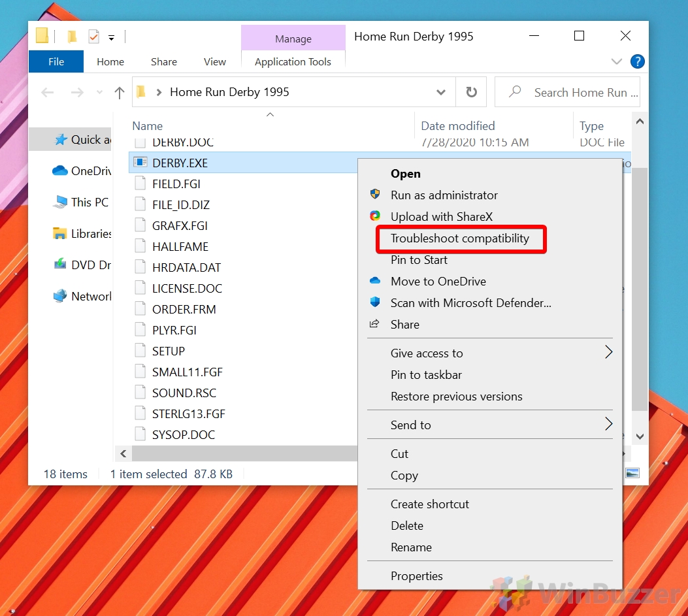Choose Delete in the context menu
Image resolution: width=688 pixels, height=616 pixels.
pyautogui.click(x=407, y=526)
